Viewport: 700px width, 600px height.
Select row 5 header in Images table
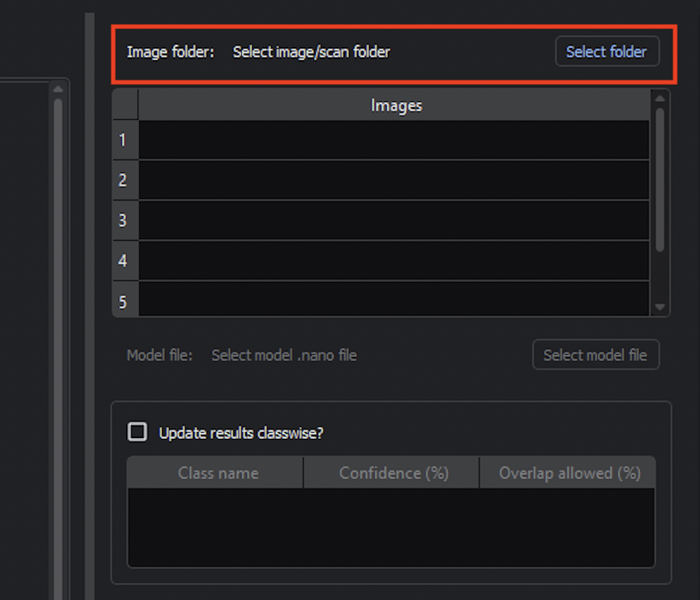124,301
